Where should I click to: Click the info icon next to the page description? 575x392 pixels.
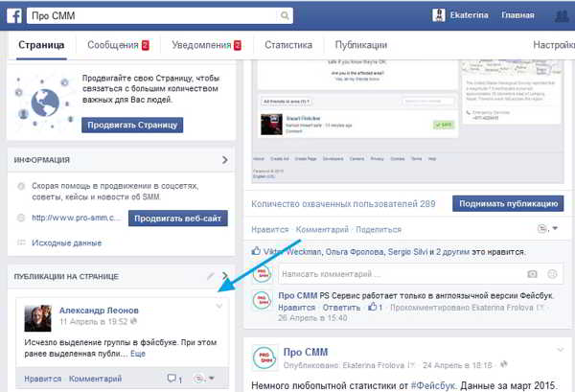tap(21, 186)
